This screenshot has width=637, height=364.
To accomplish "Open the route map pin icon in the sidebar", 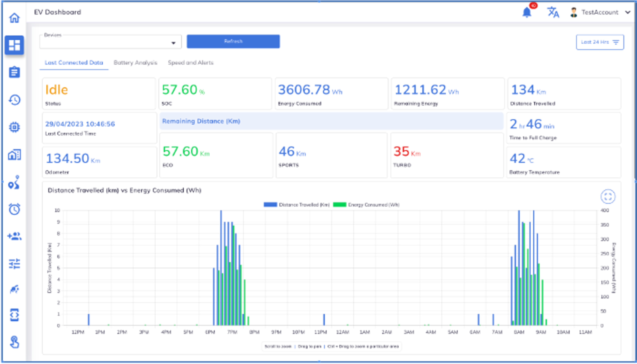I will point(14,182).
